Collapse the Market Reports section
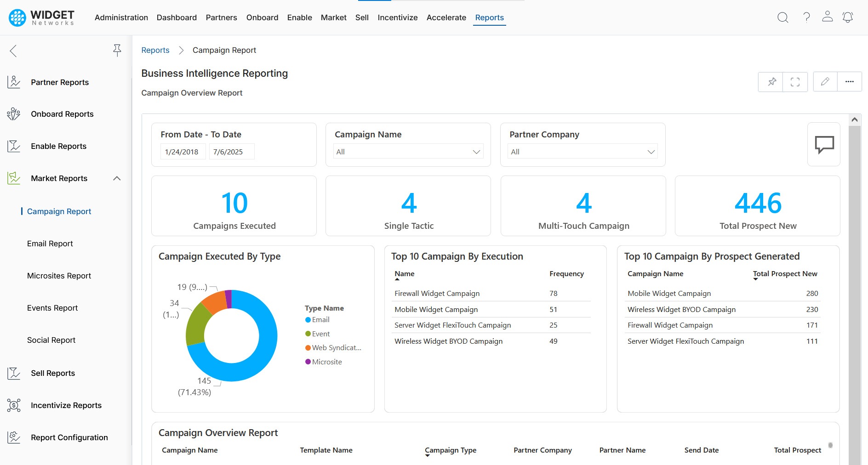The image size is (868, 465). coord(117,178)
